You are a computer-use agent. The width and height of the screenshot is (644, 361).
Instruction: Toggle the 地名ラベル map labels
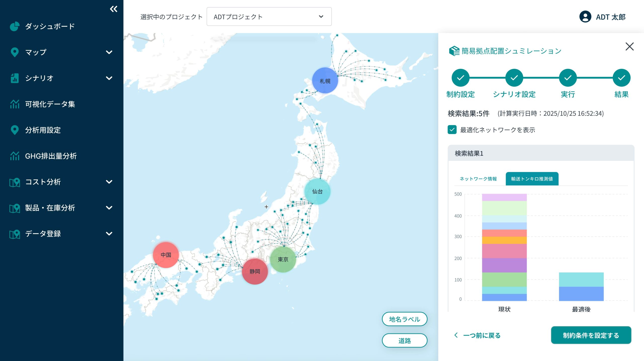coord(404,319)
